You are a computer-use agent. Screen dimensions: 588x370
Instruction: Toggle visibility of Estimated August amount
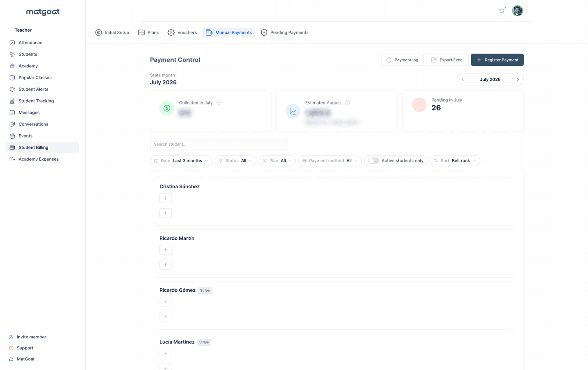(x=347, y=103)
